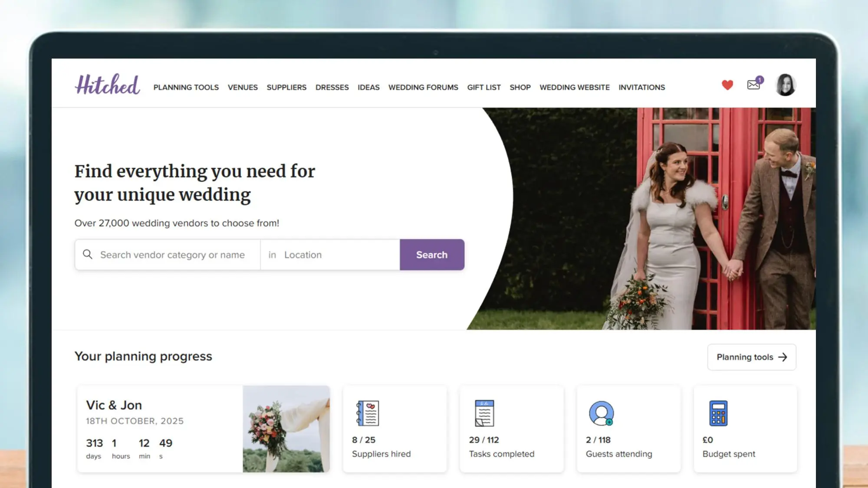Click the 313 days countdown value

coord(94,443)
